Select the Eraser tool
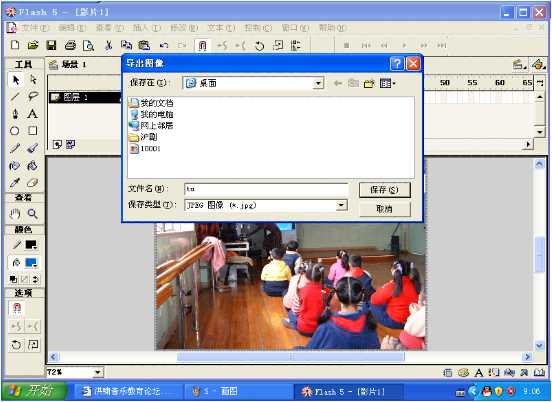 tap(32, 183)
